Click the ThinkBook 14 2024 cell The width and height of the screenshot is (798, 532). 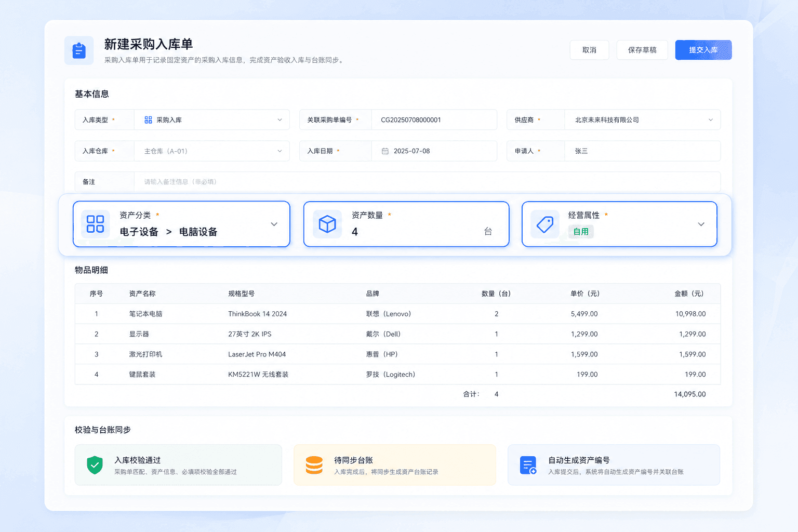[x=258, y=314]
